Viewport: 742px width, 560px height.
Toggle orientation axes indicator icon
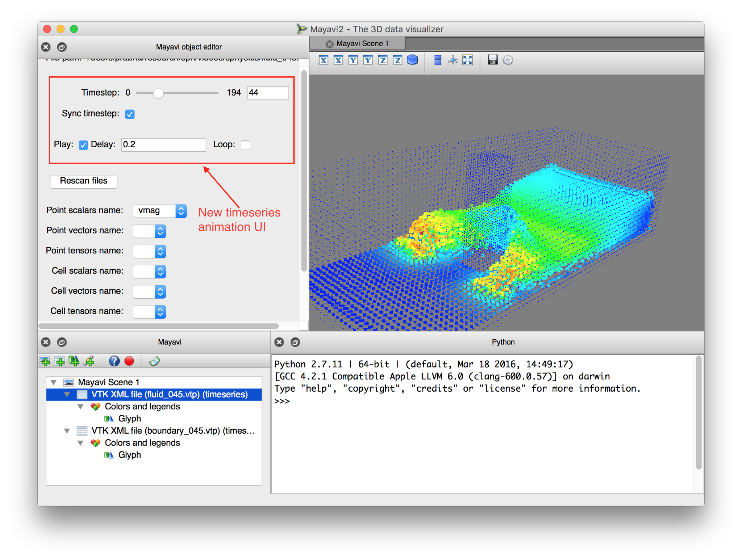453,60
